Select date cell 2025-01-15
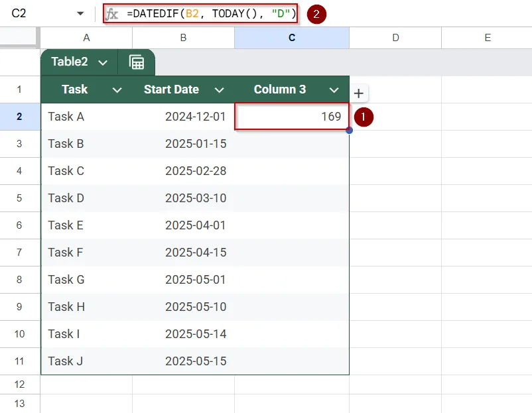 183,144
